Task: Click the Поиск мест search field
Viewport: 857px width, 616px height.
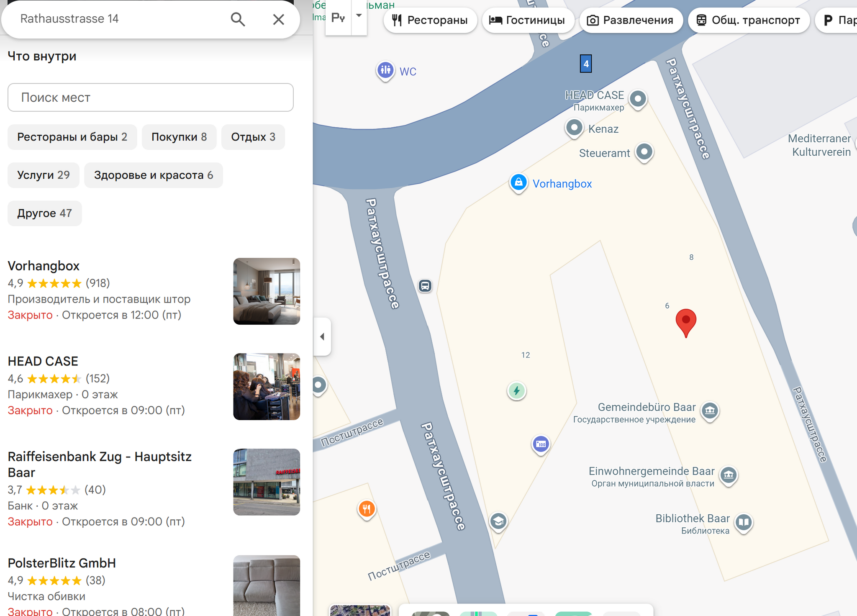Action: pos(151,98)
